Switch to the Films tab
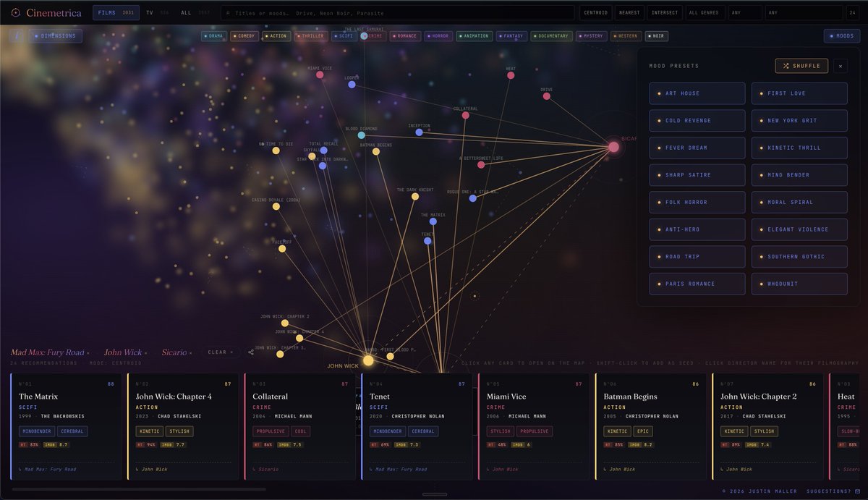Viewport: 868px width, 500px height. point(116,12)
